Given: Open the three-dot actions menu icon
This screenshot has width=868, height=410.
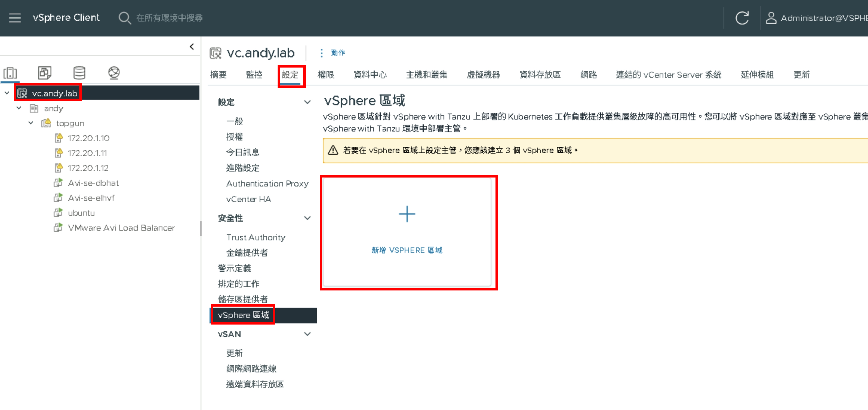Looking at the screenshot, I should tap(321, 53).
